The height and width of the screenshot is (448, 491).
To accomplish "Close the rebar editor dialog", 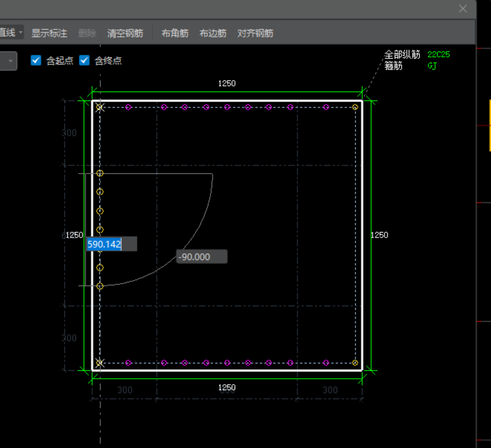I will 463,8.
